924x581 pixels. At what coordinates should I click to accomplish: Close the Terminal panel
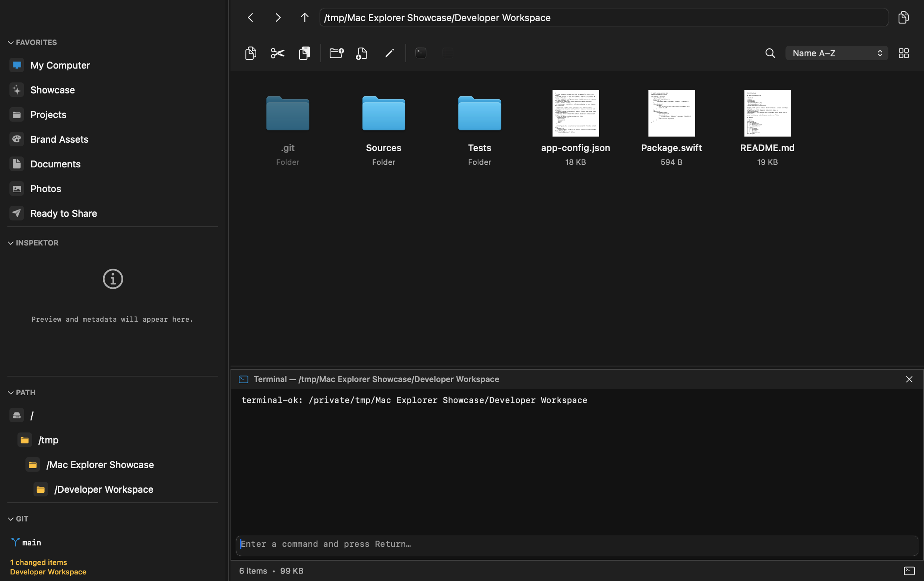point(909,379)
